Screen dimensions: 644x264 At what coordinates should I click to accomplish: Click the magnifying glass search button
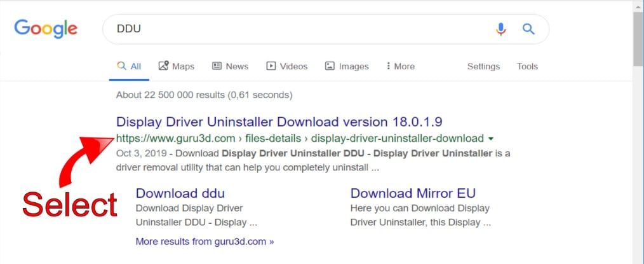(528, 29)
